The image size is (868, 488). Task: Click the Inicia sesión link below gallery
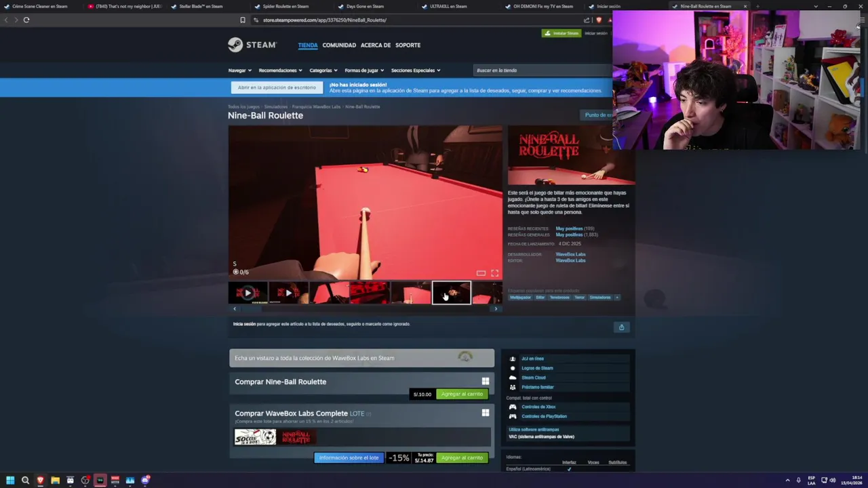pyautogui.click(x=244, y=324)
